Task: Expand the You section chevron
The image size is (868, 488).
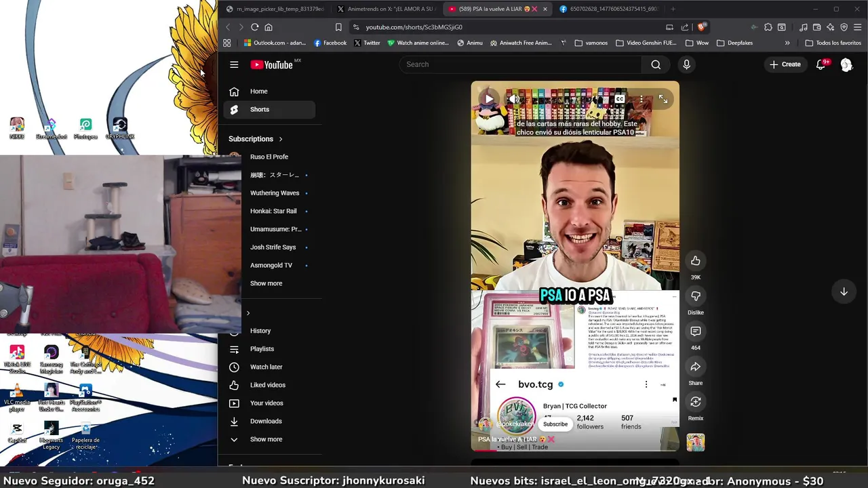Action: click(248, 313)
